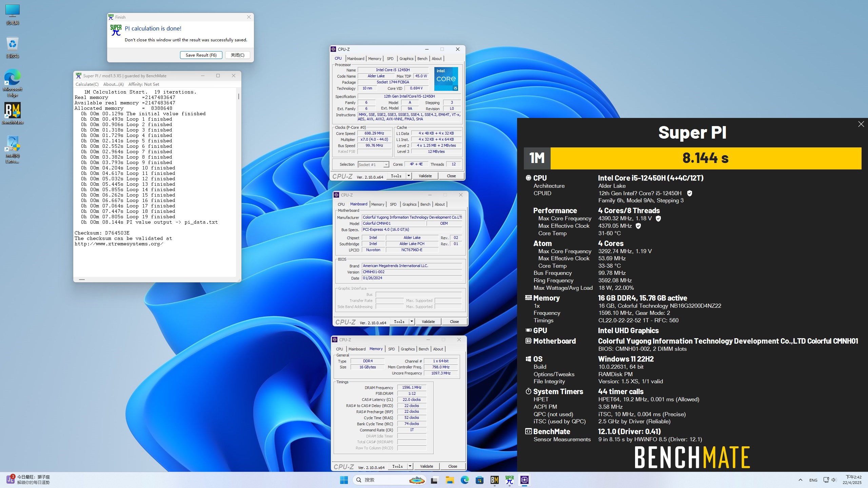Switch to Mainboard tab in top CPU-Z

point(356,59)
